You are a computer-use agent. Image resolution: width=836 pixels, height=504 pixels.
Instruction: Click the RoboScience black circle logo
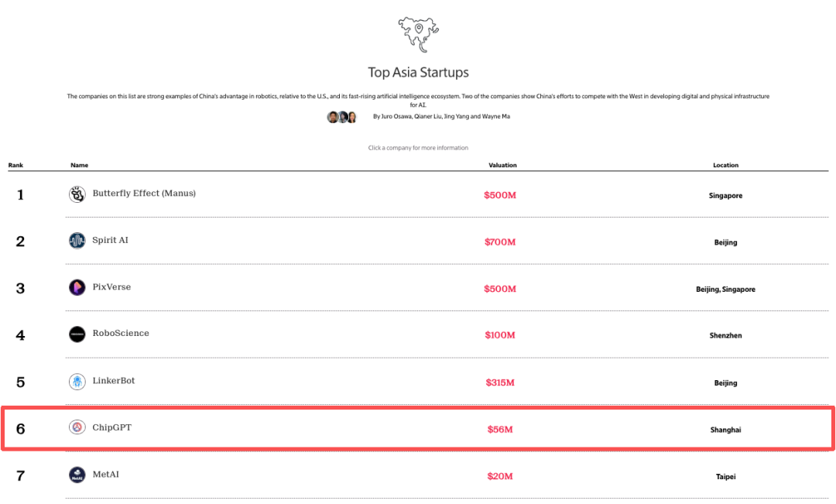[77, 334]
